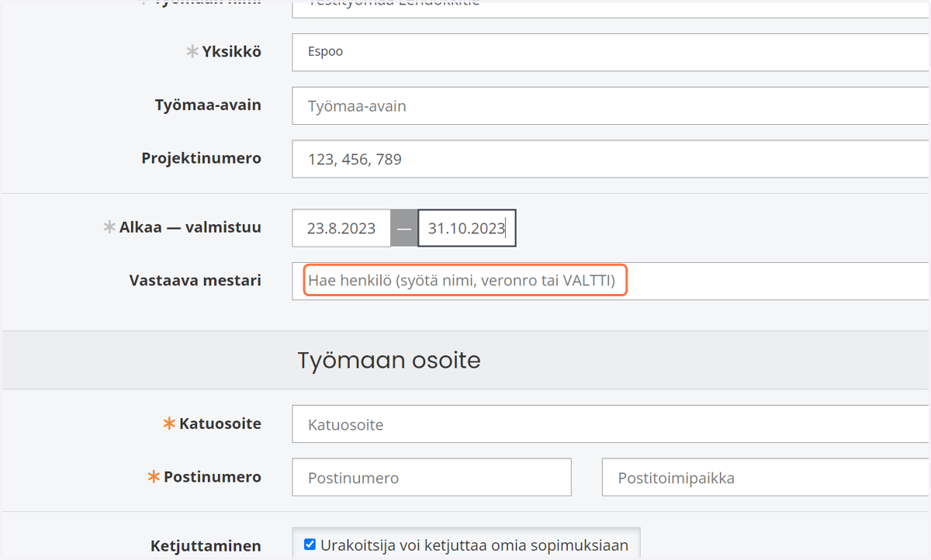Screen dimensions: 931x560
Task: Click the Työmaan osoite section heading
Action: point(389,360)
